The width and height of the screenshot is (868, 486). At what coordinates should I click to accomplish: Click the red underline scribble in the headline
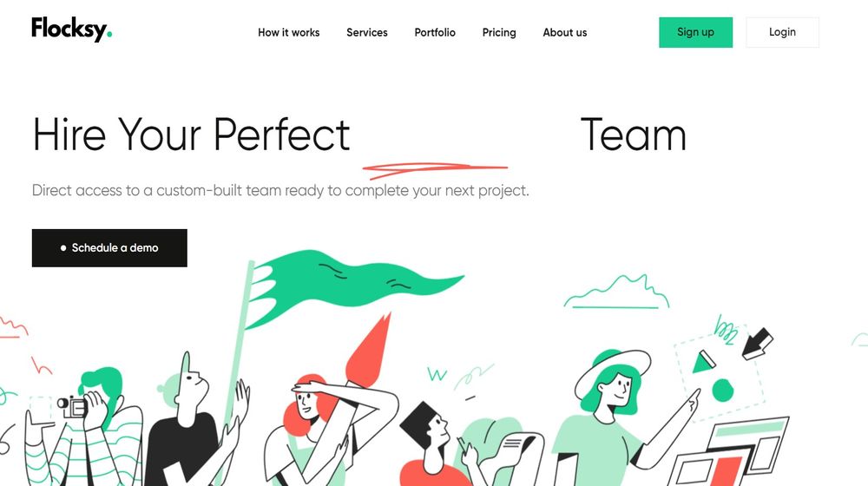[435, 170]
